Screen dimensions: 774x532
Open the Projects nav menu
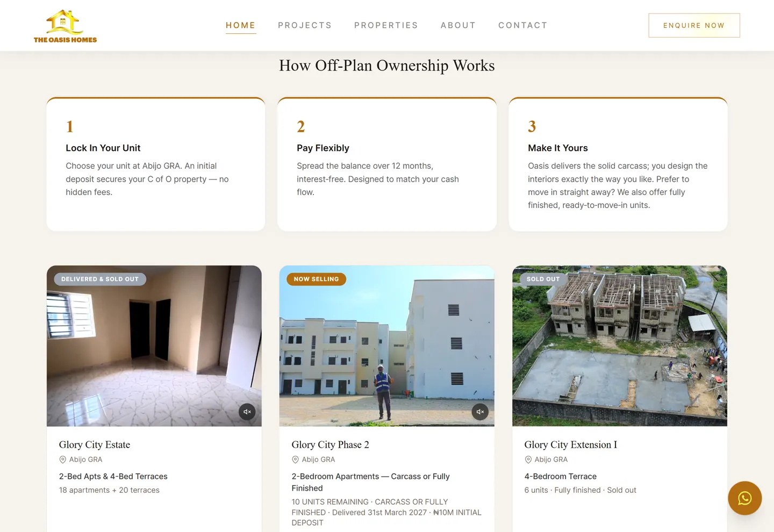305,25
